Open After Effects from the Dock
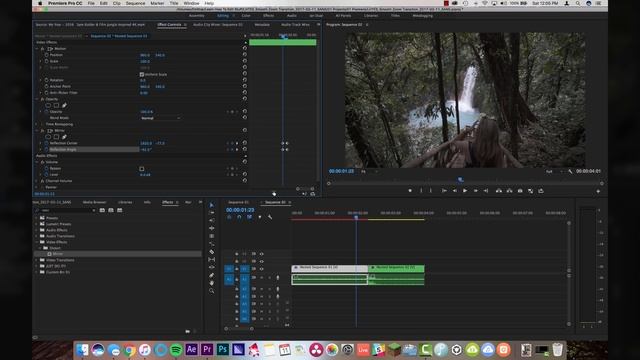Viewport: 640px width, 360px height. (191, 349)
